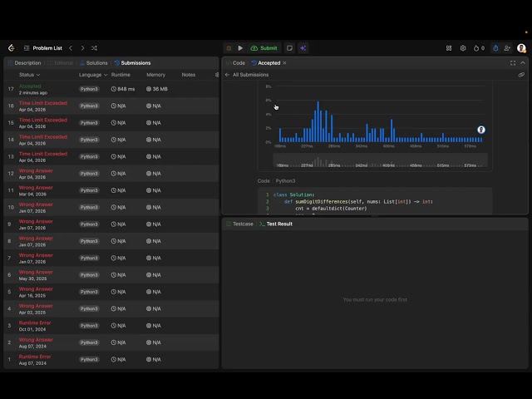Open Time Limit Exceeded submission 15

point(111,123)
